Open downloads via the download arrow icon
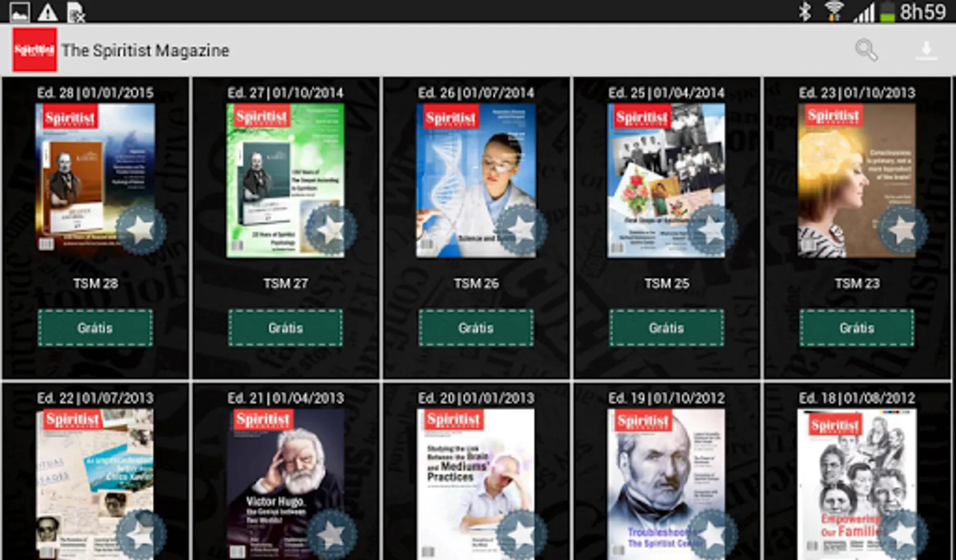This screenshot has width=956, height=560. pos(926,50)
